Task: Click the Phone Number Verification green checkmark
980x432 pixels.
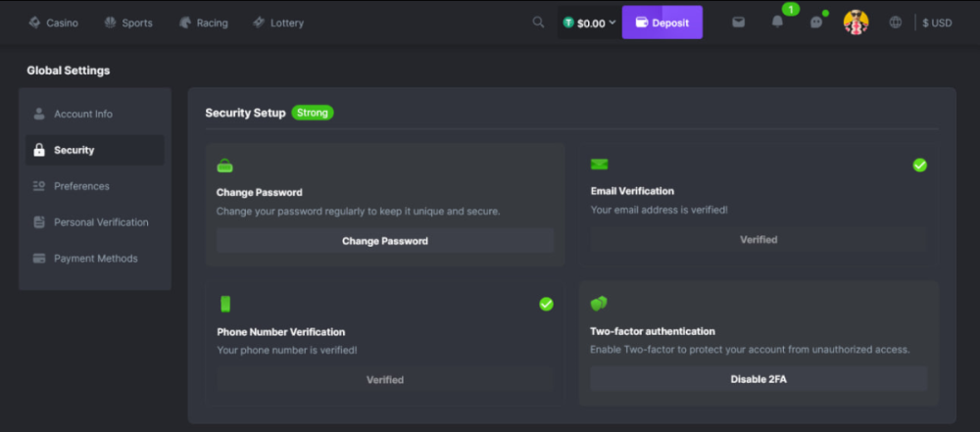Action: coord(546,304)
